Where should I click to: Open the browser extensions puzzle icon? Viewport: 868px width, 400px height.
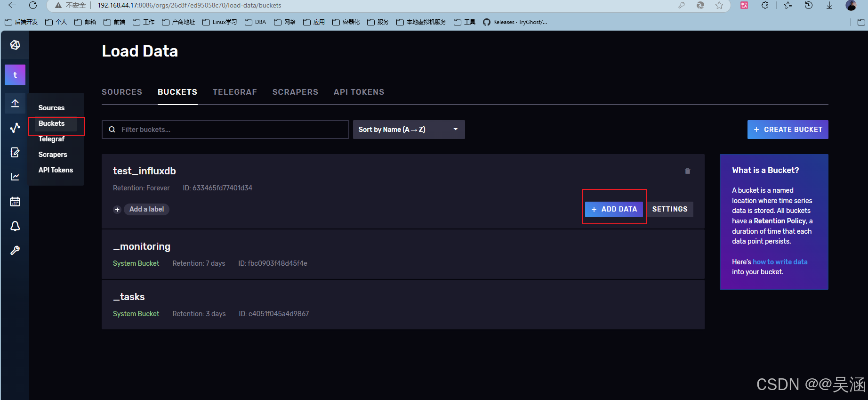tap(765, 5)
